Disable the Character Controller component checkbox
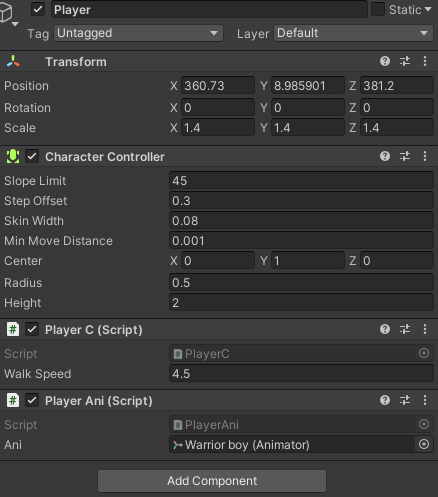Image resolution: width=438 pixels, height=497 pixels. click(x=32, y=156)
